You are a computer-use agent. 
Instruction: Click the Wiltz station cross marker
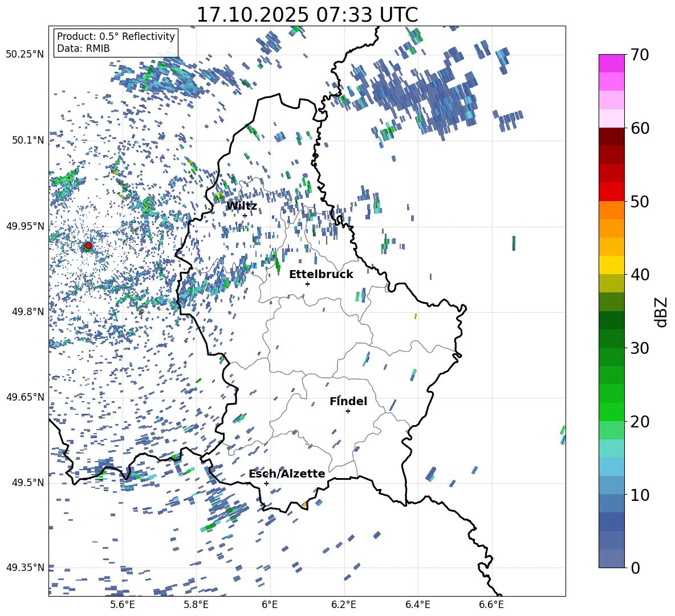(245, 215)
